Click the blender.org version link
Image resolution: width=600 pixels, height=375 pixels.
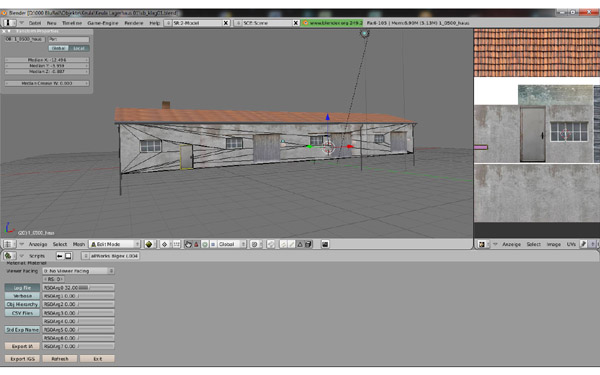click(332, 23)
